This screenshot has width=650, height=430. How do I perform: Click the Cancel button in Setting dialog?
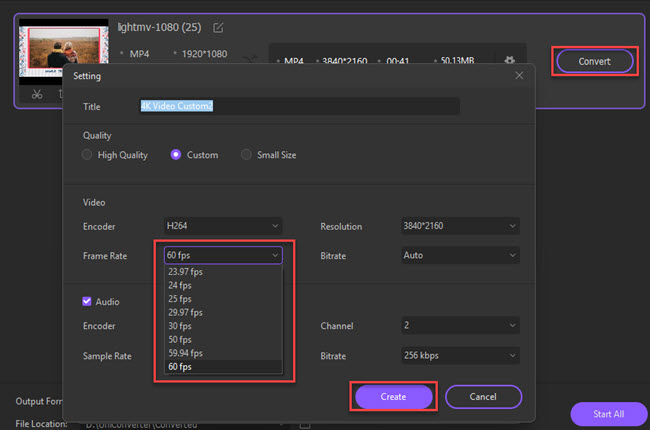point(483,397)
